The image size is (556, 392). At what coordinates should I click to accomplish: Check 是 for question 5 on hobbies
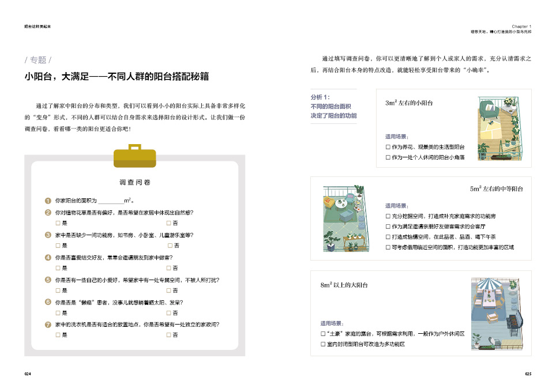coord(58,291)
